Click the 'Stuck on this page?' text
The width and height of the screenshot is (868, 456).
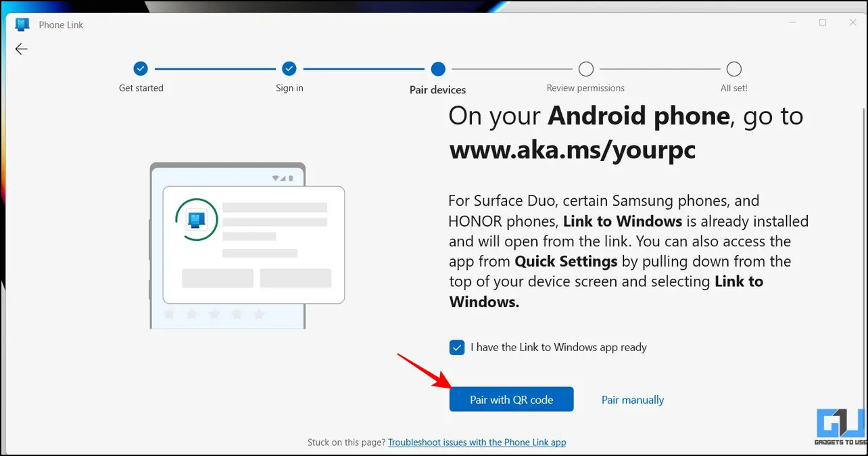[347, 442]
